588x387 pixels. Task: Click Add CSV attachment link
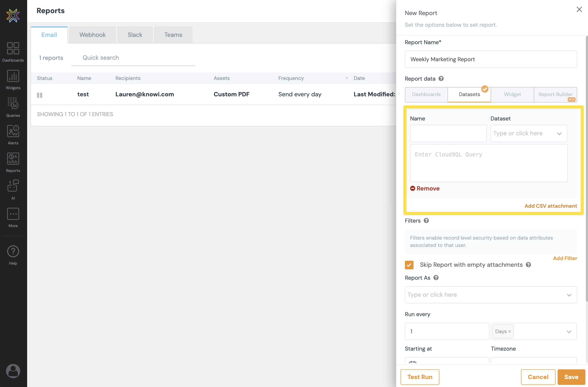[551, 206]
